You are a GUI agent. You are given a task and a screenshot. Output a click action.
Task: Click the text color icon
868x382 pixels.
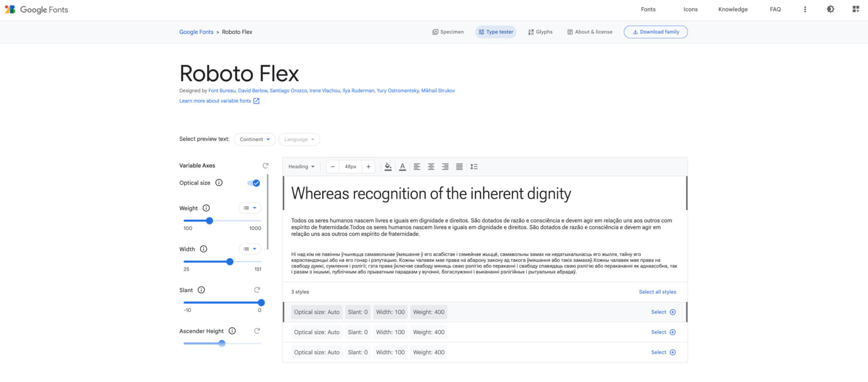coord(403,167)
